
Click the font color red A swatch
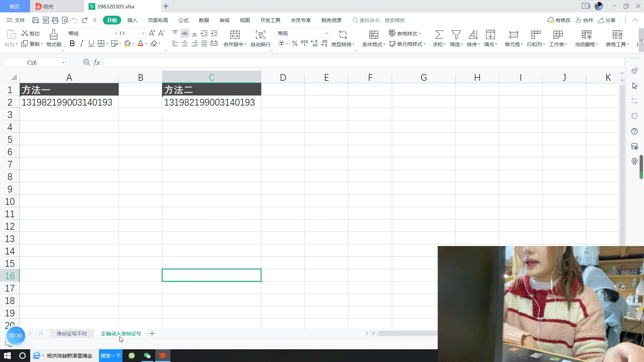click(x=140, y=44)
